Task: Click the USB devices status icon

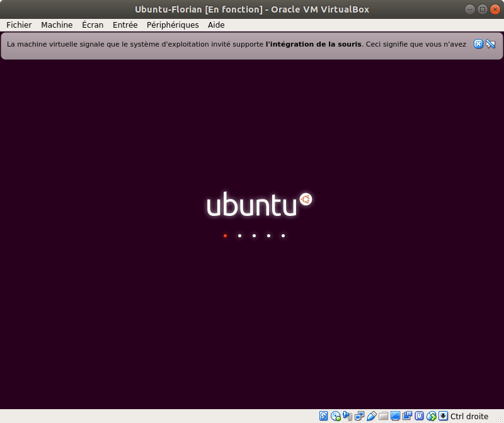Action: (x=372, y=416)
